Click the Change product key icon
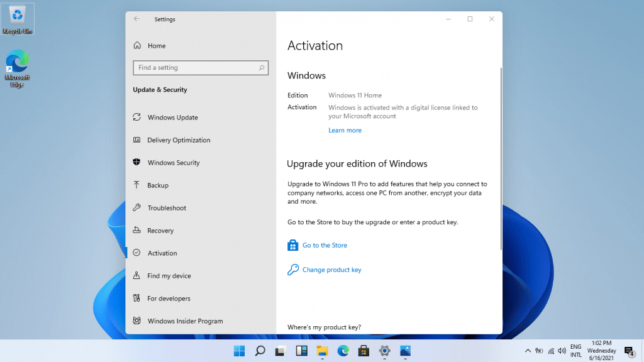644x362 pixels. tap(292, 270)
